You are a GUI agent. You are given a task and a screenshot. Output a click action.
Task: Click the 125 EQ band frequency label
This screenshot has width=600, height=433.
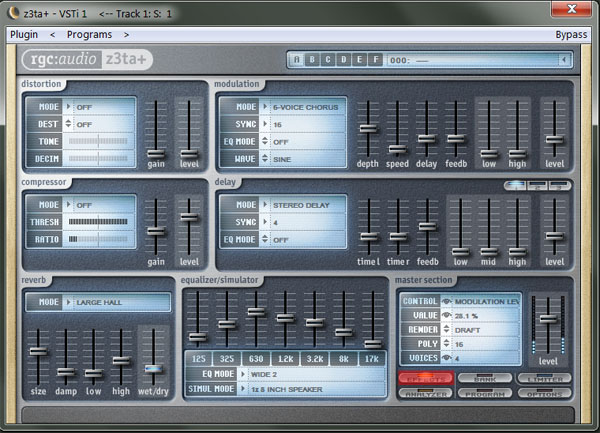(x=199, y=359)
